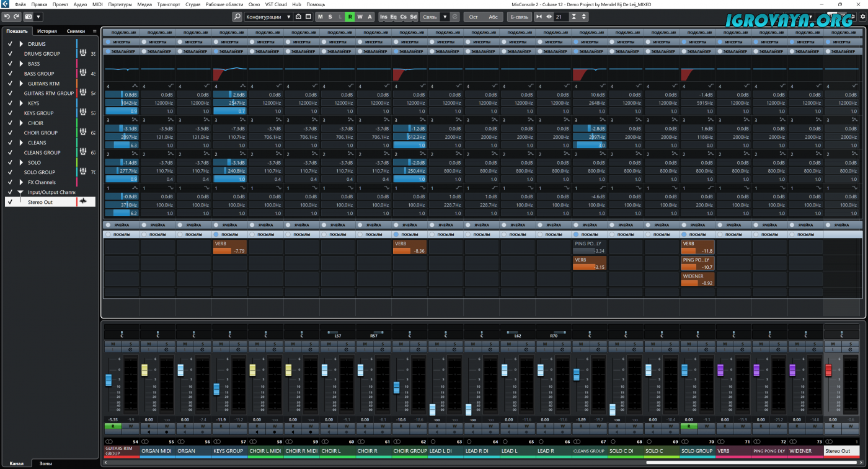
Task: Toggle global Read automation (green R) button
Action: click(350, 17)
